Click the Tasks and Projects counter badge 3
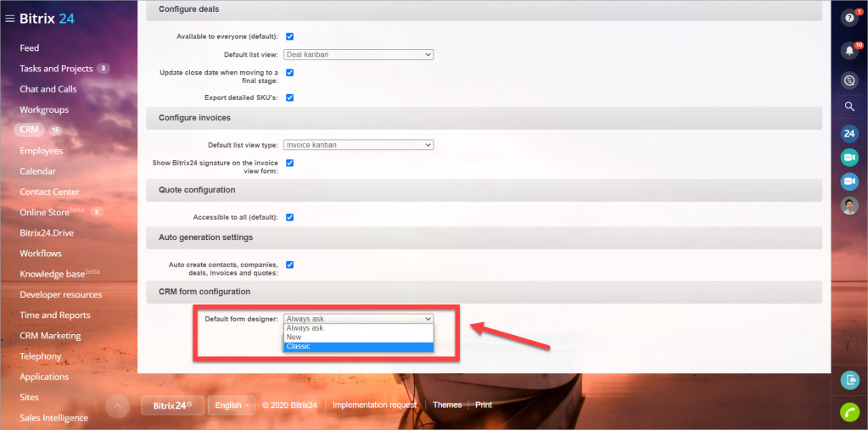 coord(103,69)
